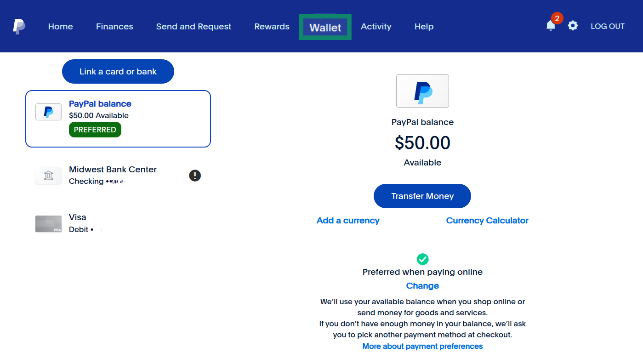Select the PayPal balance card in the sidebar
This screenshot has height=364, width=643.
click(118, 119)
